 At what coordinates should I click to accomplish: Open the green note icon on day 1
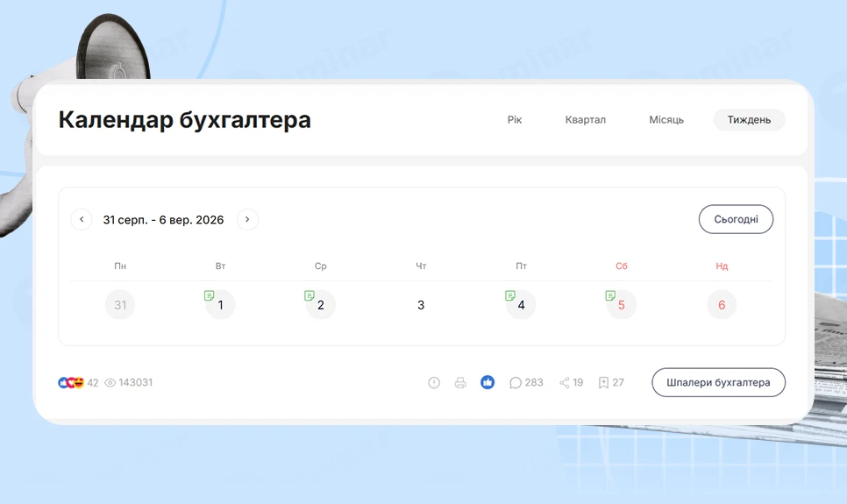209,295
